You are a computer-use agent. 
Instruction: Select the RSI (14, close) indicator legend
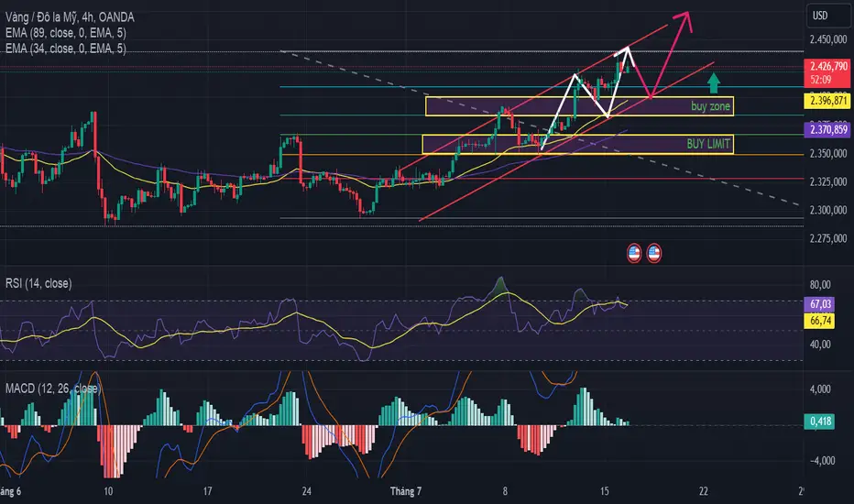38,283
